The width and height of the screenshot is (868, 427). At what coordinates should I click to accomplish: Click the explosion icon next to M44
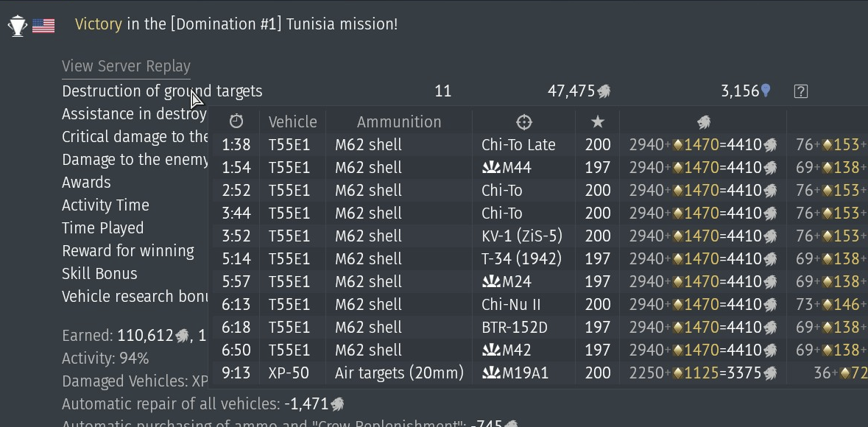[x=491, y=167]
